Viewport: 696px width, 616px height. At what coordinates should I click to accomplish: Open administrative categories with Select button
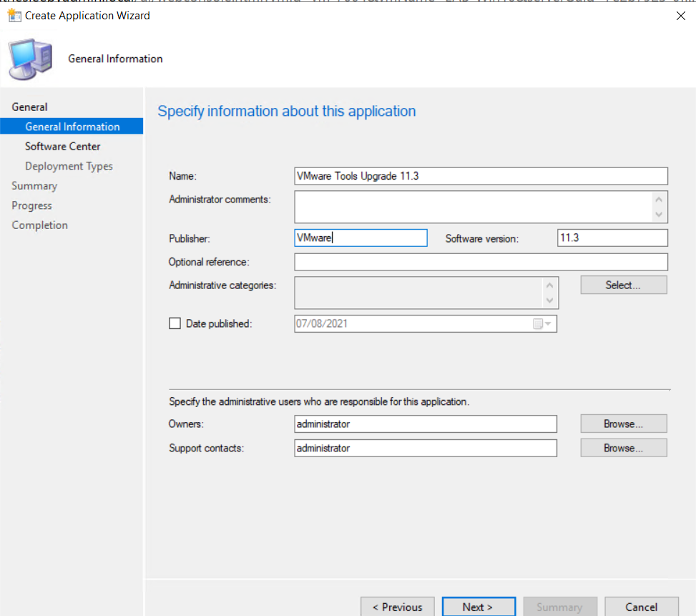click(622, 284)
